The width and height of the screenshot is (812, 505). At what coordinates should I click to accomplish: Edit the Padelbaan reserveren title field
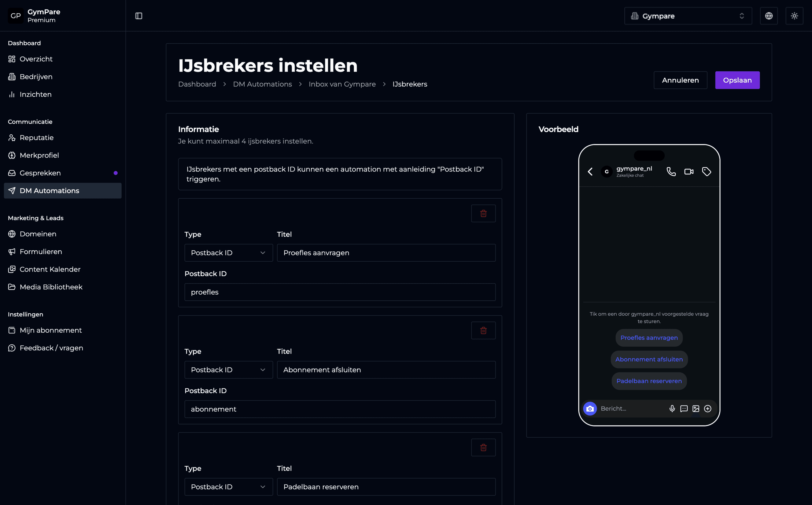[386, 487]
